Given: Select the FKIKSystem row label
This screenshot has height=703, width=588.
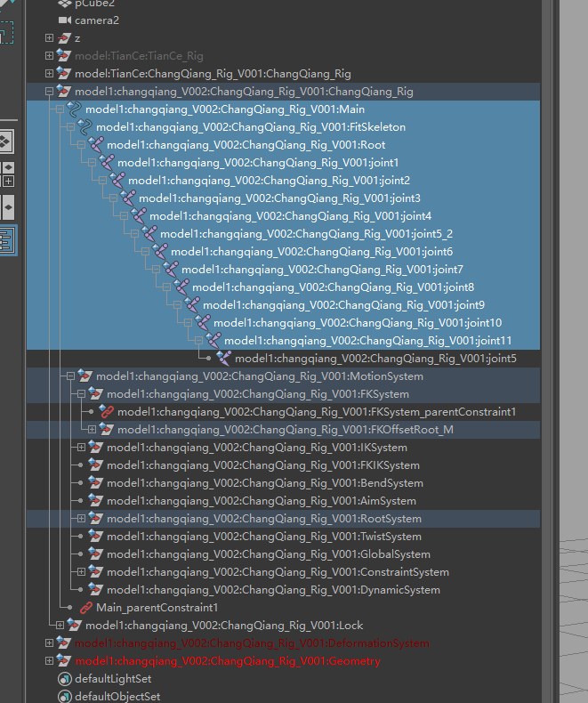Looking at the screenshot, I should point(263,465).
